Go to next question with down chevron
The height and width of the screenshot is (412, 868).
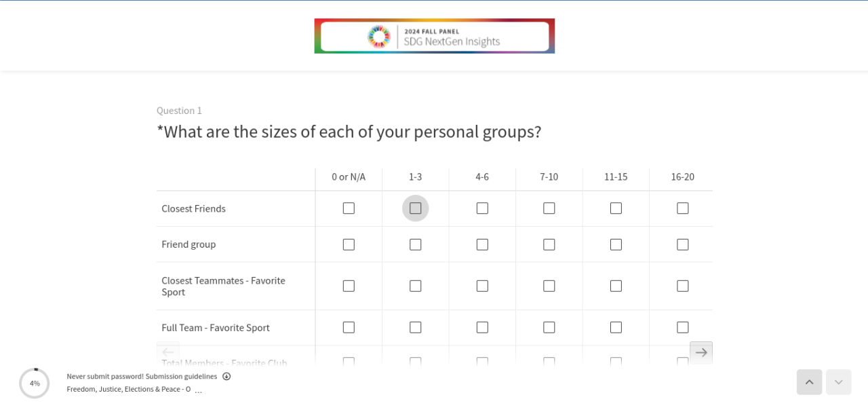(x=838, y=382)
